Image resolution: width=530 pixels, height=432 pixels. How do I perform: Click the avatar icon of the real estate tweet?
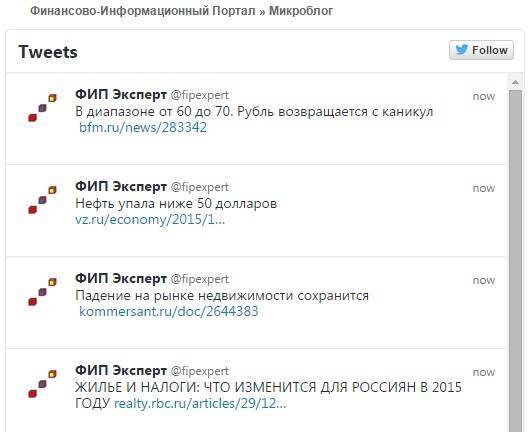point(42,292)
